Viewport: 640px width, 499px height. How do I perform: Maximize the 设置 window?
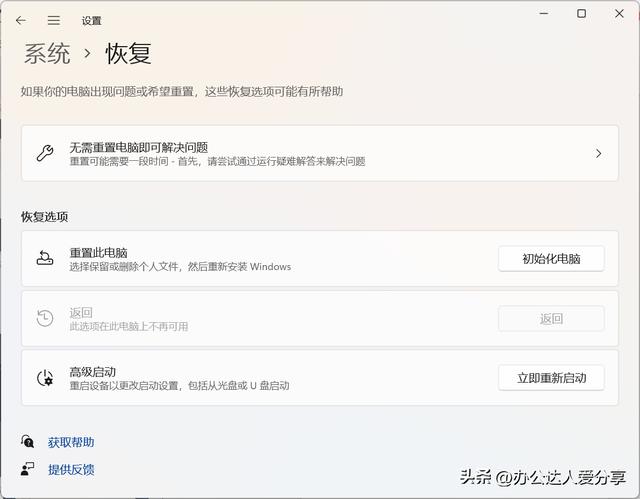[581, 13]
